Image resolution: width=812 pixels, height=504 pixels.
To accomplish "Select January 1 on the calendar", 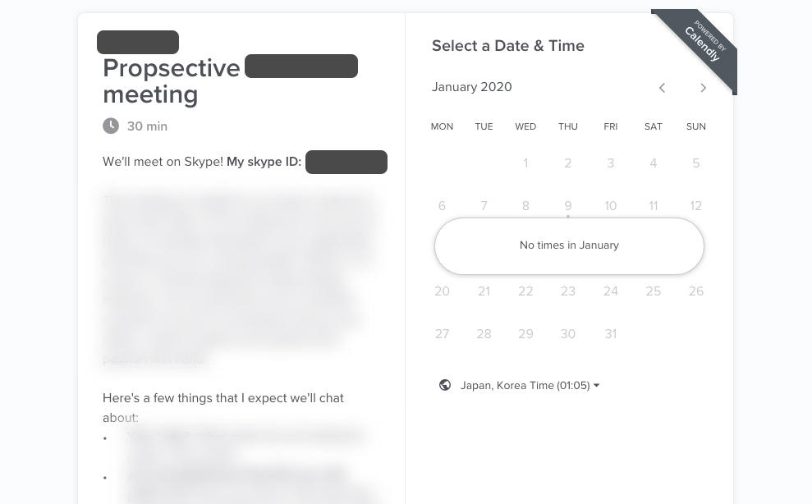I will tap(525, 163).
